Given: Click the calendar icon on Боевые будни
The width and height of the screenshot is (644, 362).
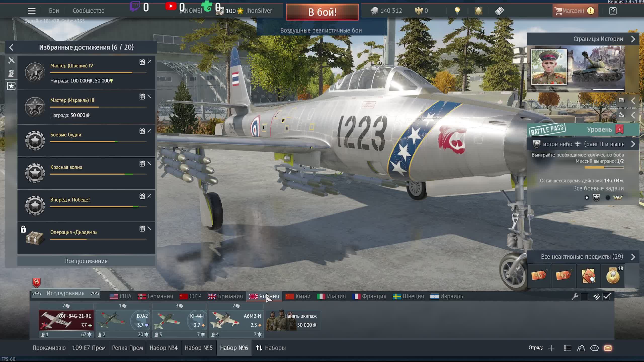Looking at the screenshot, I should tap(142, 131).
